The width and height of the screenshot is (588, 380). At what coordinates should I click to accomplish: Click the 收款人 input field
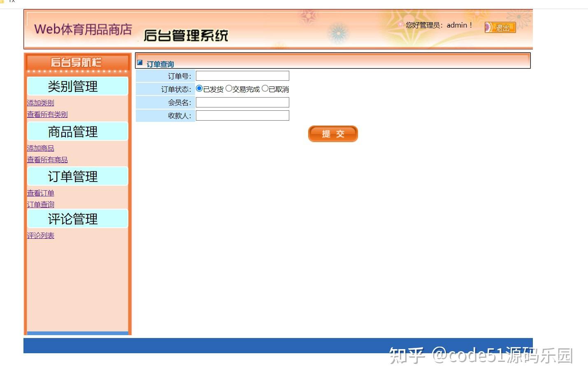[x=242, y=116]
